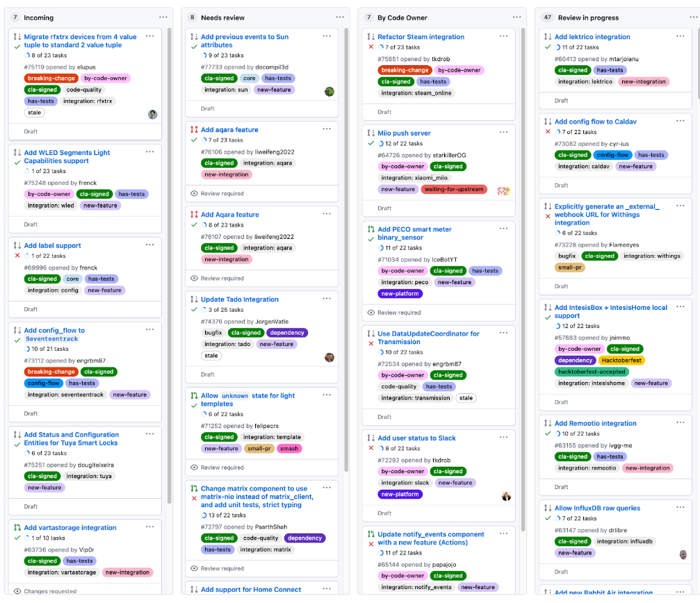Screen dimensions: 700x603
Task: Click the eye icon beside Review required on Add Aqara feature
Action: coord(194,279)
